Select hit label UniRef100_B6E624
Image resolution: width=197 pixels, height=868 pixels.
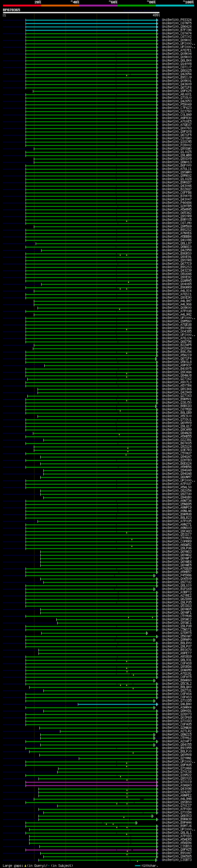177,464
